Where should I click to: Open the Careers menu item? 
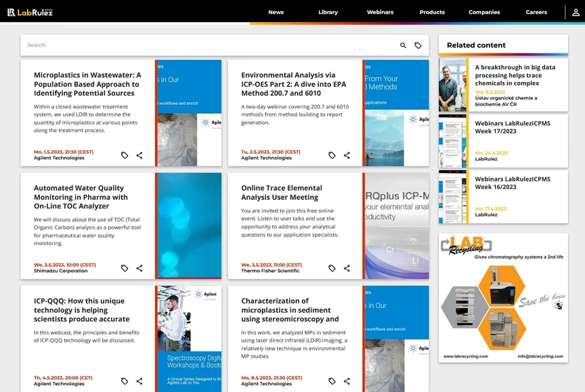[536, 12]
